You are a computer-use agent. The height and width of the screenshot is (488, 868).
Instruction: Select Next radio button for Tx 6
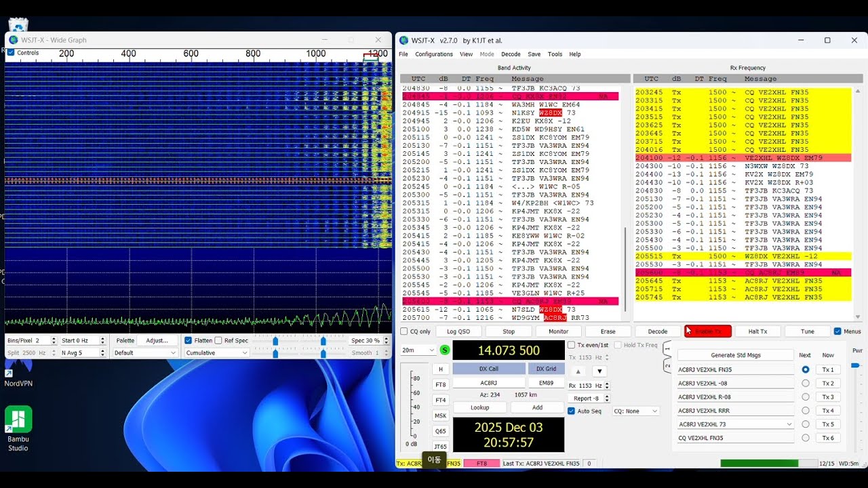pyautogui.click(x=806, y=438)
